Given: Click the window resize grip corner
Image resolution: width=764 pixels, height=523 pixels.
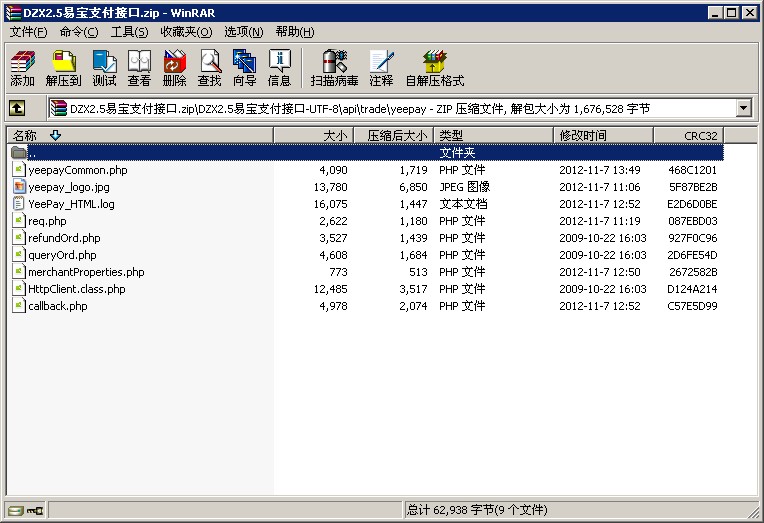Looking at the screenshot, I should [x=755, y=512].
